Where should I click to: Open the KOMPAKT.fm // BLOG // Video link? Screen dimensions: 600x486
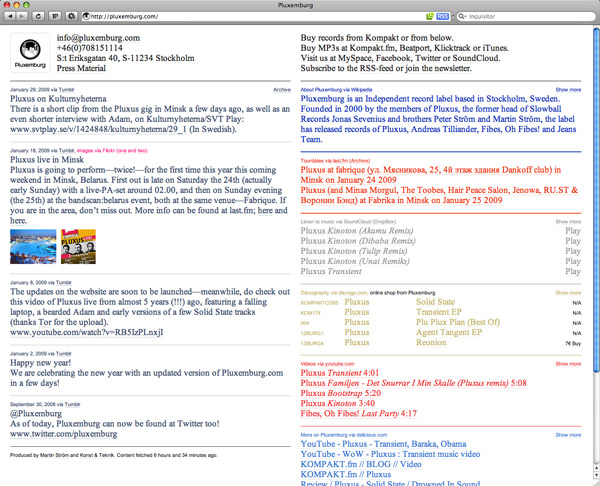coord(361,464)
